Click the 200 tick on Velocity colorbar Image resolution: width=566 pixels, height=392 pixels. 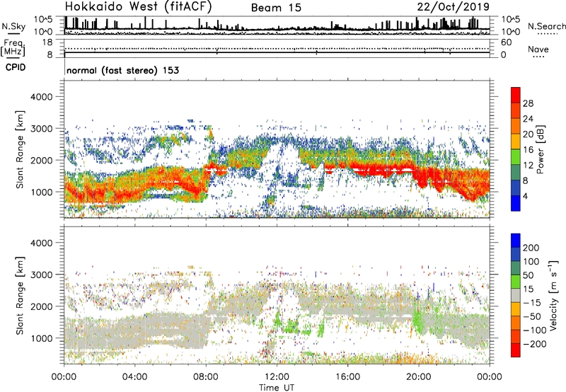(531, 248)
